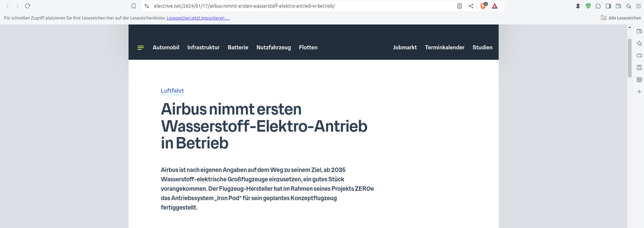Open Brave Rewards triangle icon
This screenshot has width=644, height=228.
coord(495,6)
